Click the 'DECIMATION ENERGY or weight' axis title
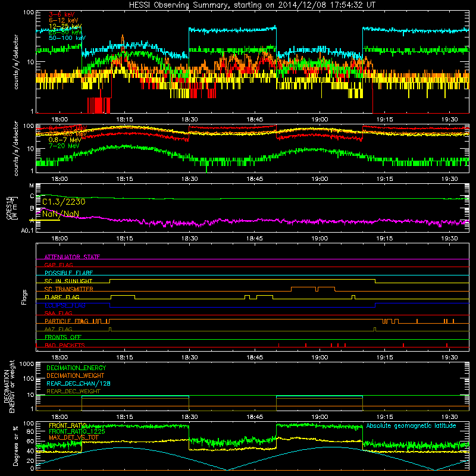The width and height of the screenshot is (476, 476). [x=9, y=386]
